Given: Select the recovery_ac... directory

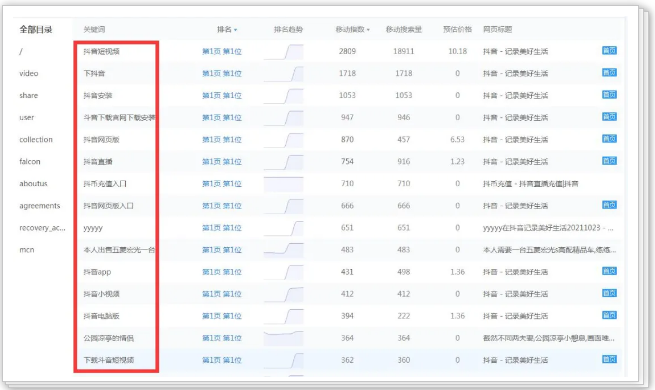Looking at the screenshot, I should click(x=42, y=228).
